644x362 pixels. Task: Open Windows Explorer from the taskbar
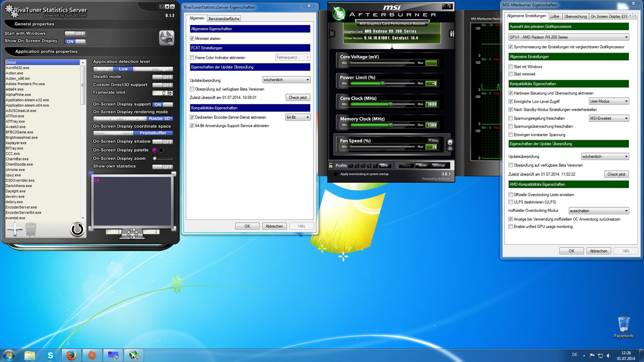pyautogui.click(x=30, y=355)
